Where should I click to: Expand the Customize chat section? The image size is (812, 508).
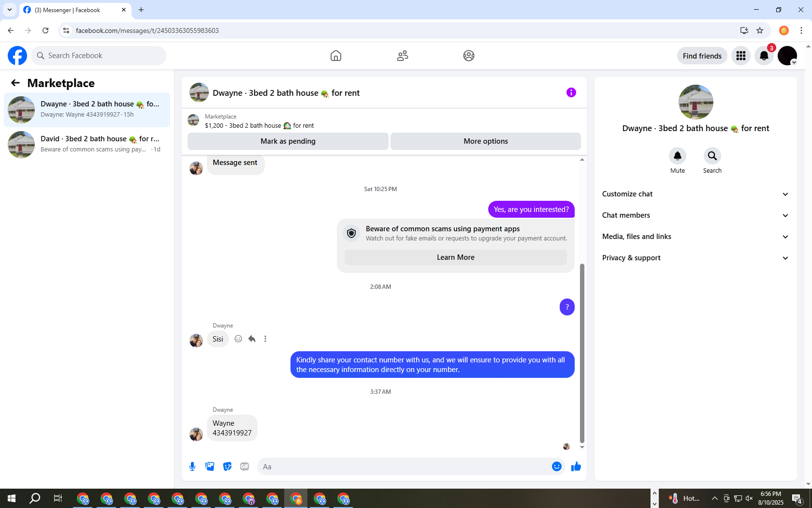pyautogui.click(x=696, y=194)
